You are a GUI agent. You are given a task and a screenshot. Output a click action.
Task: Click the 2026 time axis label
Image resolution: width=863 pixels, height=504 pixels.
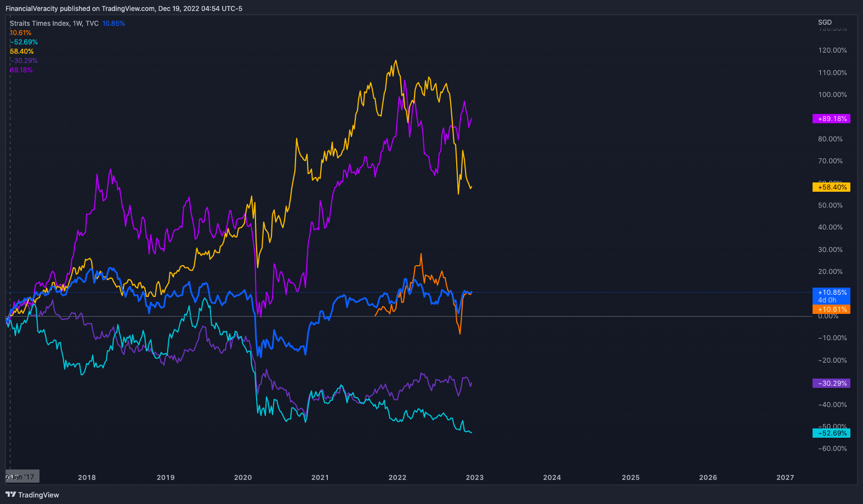[708, 478]
